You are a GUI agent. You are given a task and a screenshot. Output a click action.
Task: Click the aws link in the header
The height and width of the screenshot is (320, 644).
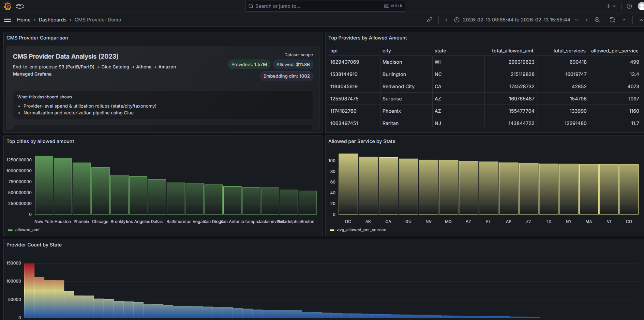(x=19, y=6)
